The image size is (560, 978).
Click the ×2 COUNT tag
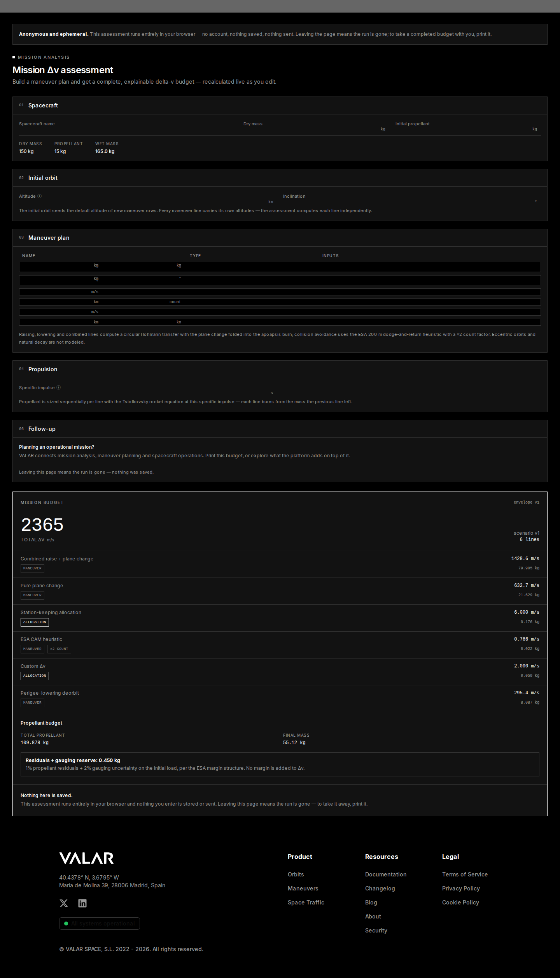(x=59, y=649)
